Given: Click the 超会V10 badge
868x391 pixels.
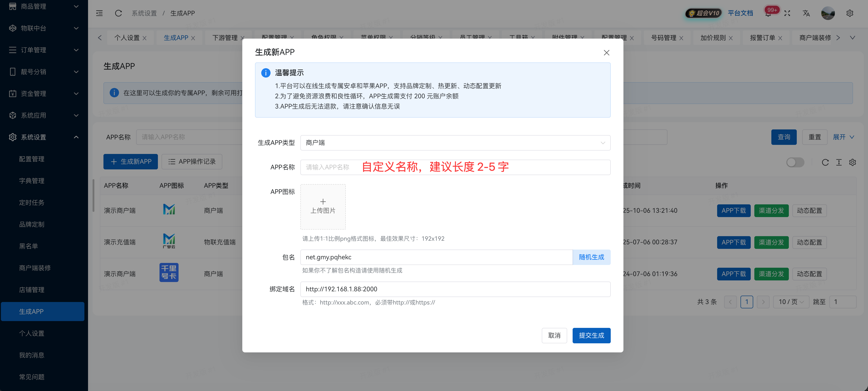Looking at the screenshot, I should click(703, 13).
